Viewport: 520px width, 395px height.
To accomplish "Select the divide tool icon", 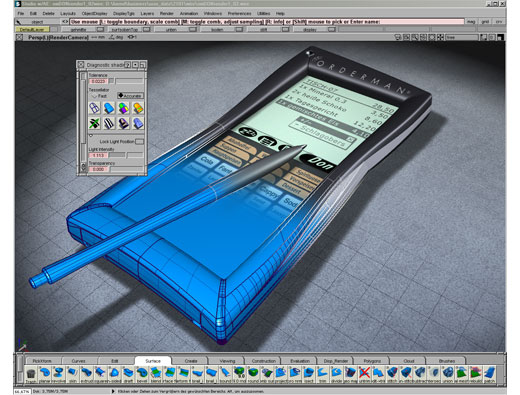I will (x=337, y=374).
